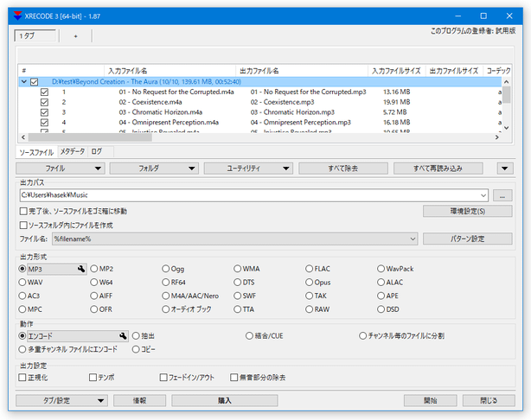531x420 pixels.
Task: Expand the ファイル名 pattern combo box
Action: point(413,239)
